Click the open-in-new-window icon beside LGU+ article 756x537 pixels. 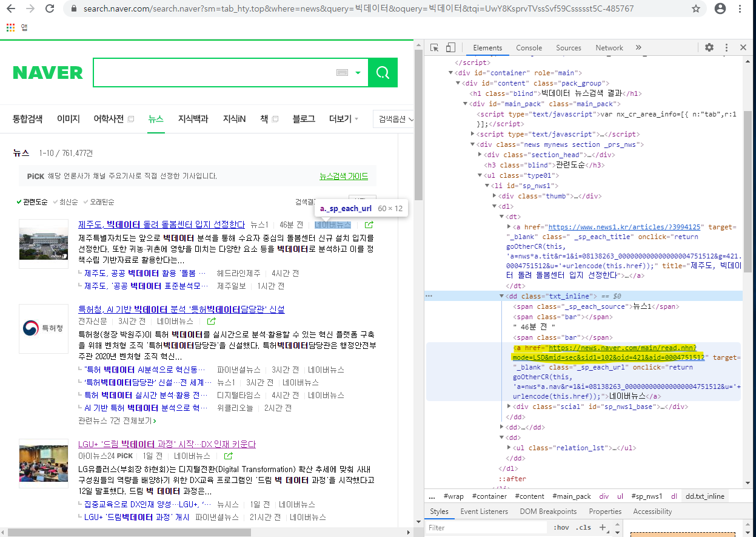pos(228,456)
